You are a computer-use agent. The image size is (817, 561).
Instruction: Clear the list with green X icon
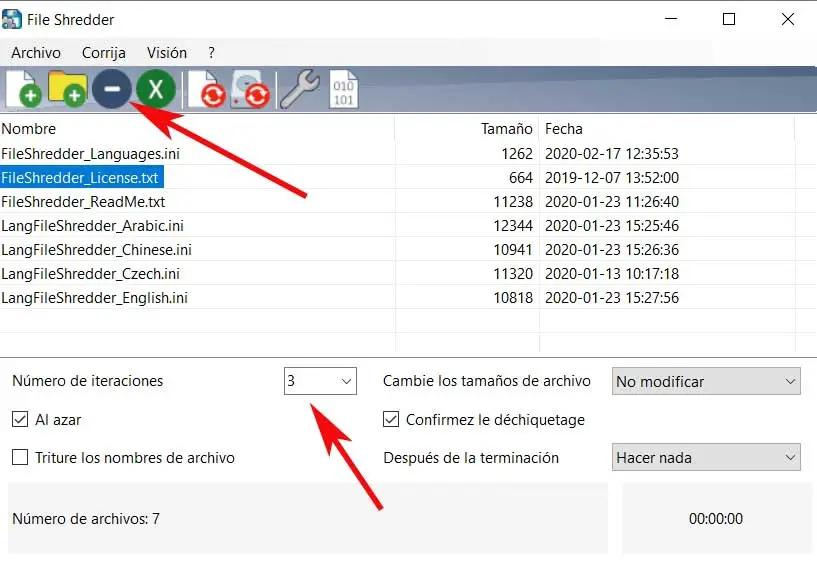coord(156,89)
